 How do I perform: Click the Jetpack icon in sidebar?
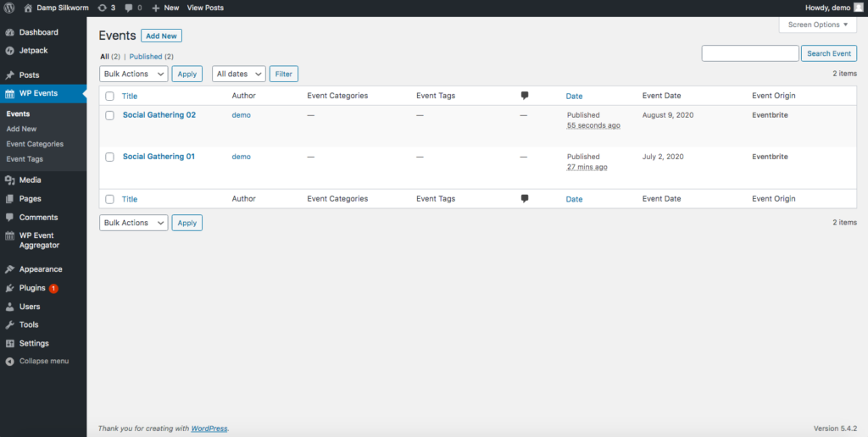point(10,51)
